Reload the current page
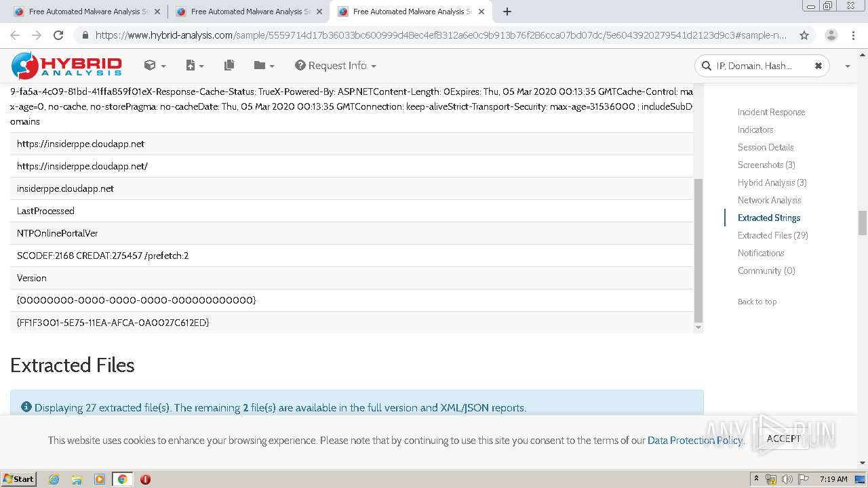The image size is (868, 488). [x=58, y=35]
